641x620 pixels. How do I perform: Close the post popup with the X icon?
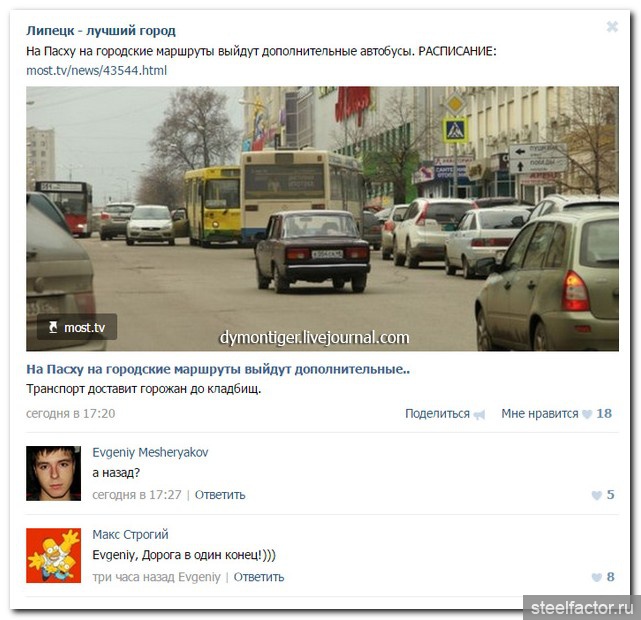click(612, 27)
